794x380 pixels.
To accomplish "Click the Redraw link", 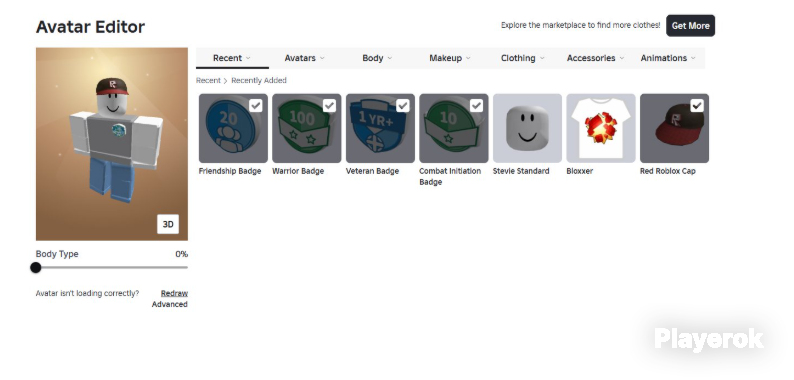I will point(174,293).
